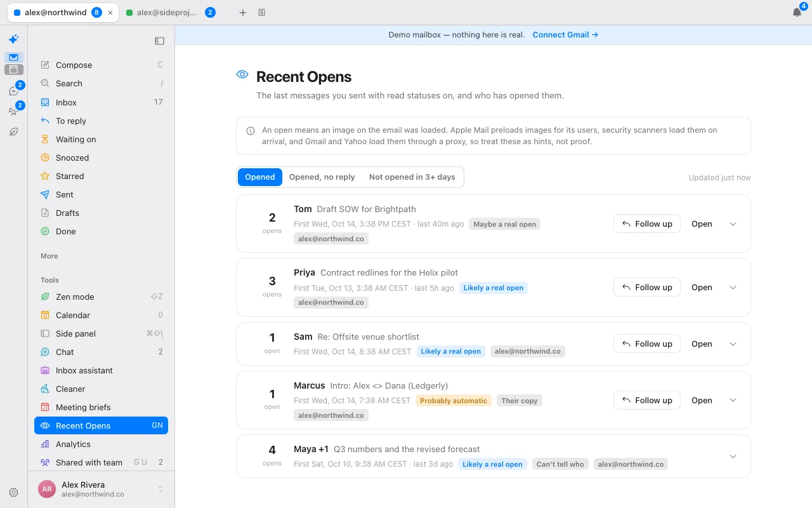Open Alex Rivera account switcher
The image size is (812, 508).
point(101,489)
